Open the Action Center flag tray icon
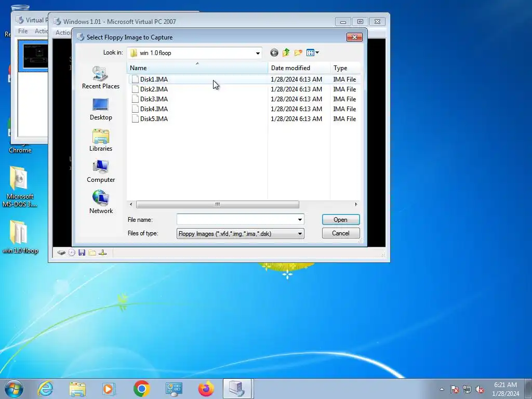 point(455,389)
